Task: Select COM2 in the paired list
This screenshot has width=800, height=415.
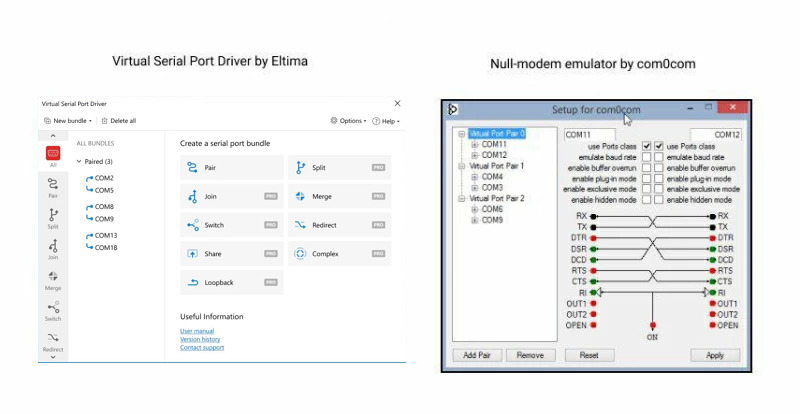Action: (104, 178)
